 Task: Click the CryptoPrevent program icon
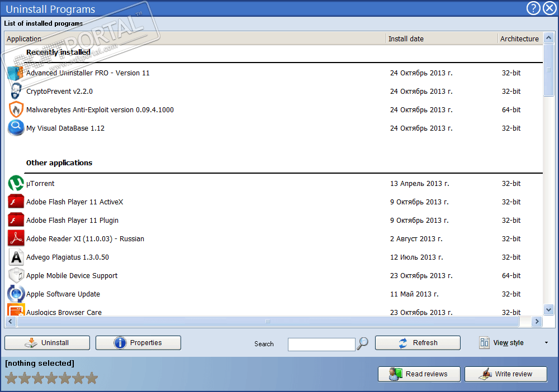(x=15, y=92)
